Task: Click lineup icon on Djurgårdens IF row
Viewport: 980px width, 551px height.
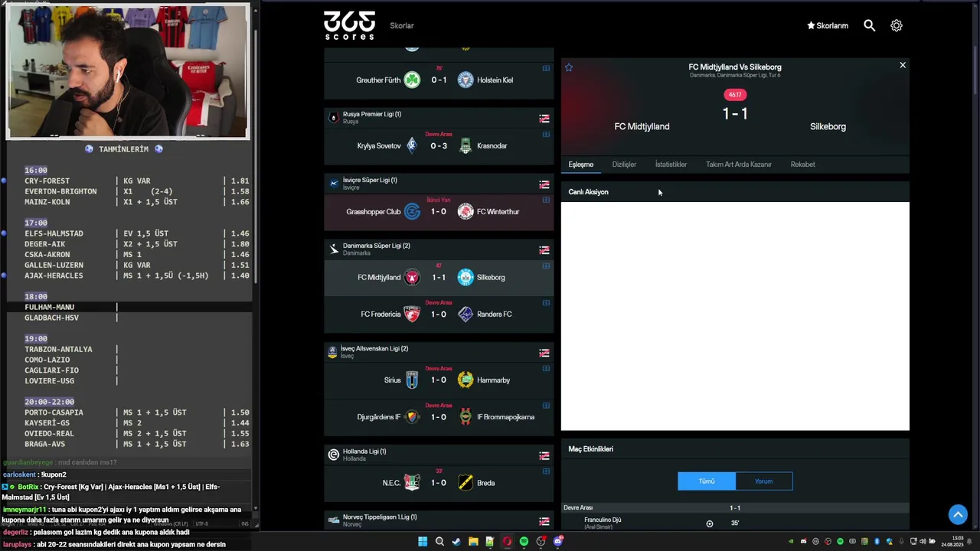Action: 546,405
